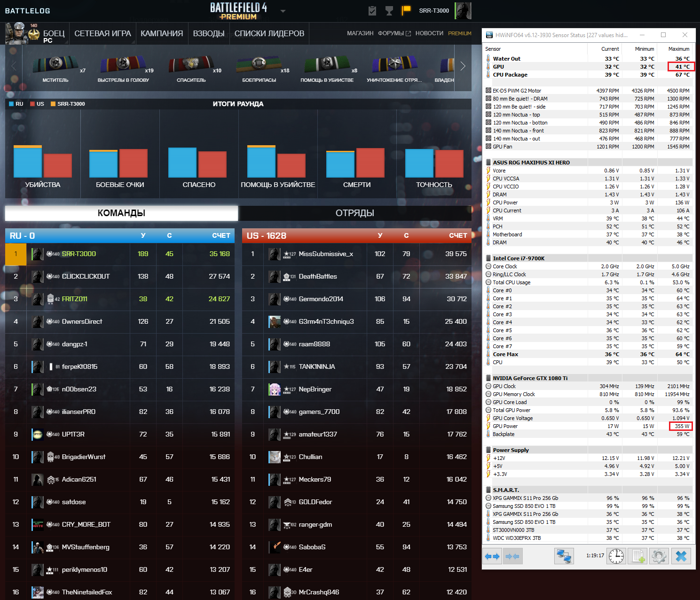Image resolution: width=700 pixels, height=600 pixels.
Task: Click the PREMIUM link
Action: pyautogui.click(x=460, y=33)
